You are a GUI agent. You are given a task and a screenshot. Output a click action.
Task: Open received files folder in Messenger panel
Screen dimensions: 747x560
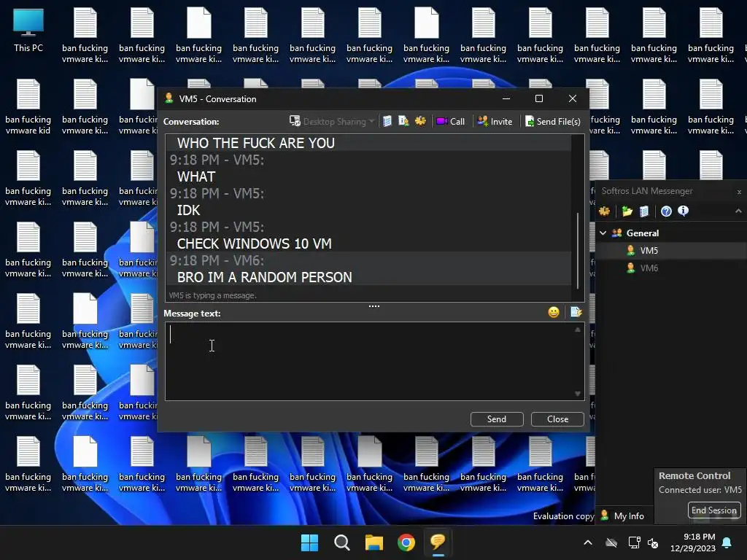click(x=627, y=211)
